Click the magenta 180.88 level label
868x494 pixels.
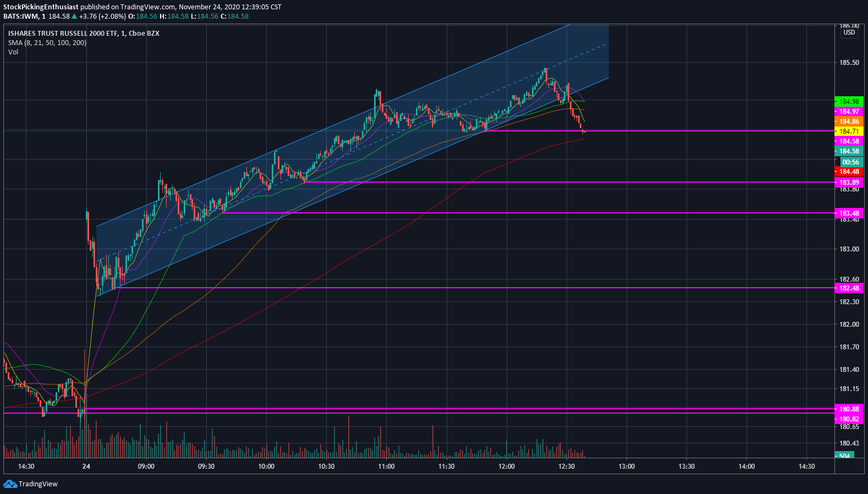click(849, 409)
